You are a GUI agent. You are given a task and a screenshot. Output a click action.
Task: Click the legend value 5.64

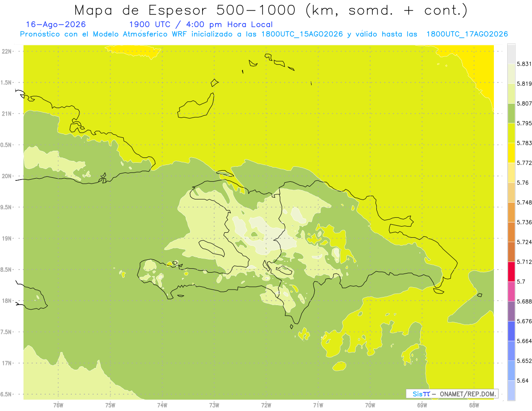(523, 381)
